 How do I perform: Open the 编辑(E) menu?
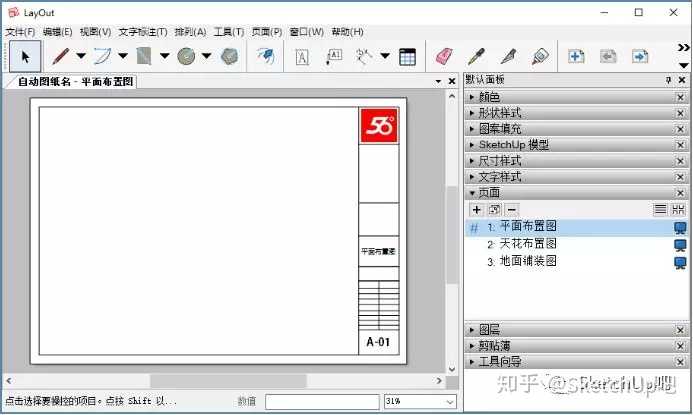(x=57, y=32)
